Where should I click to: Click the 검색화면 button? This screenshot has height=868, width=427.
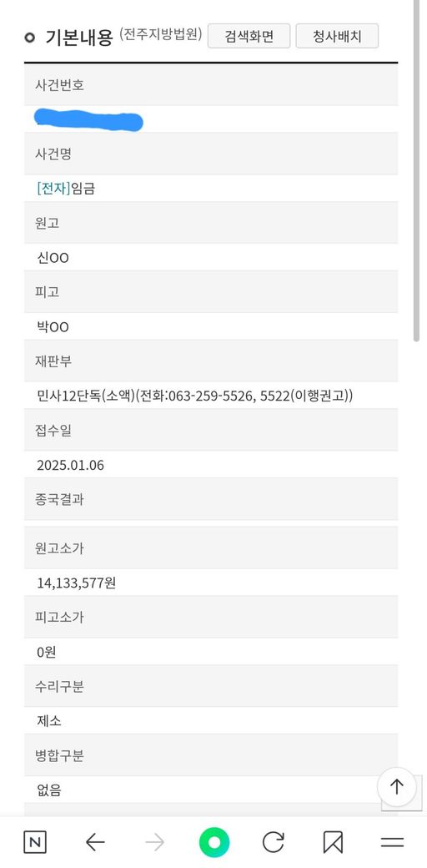tap(249, 37)
